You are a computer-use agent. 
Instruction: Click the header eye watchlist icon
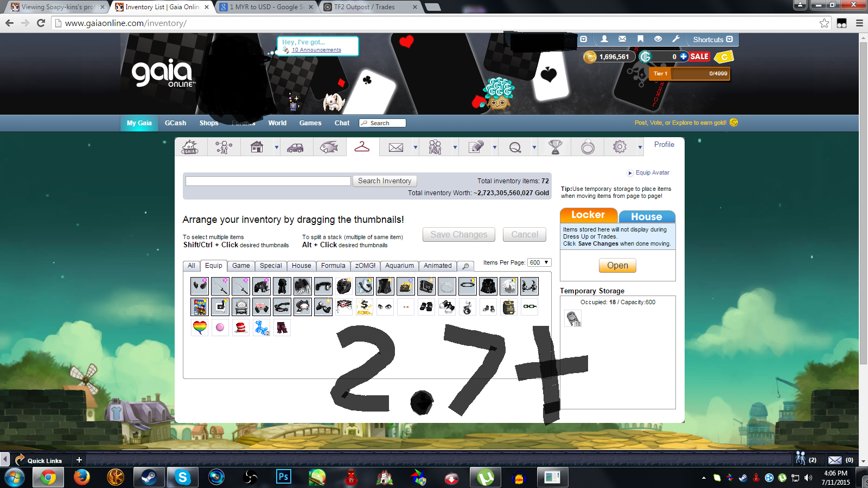[658, 39]
